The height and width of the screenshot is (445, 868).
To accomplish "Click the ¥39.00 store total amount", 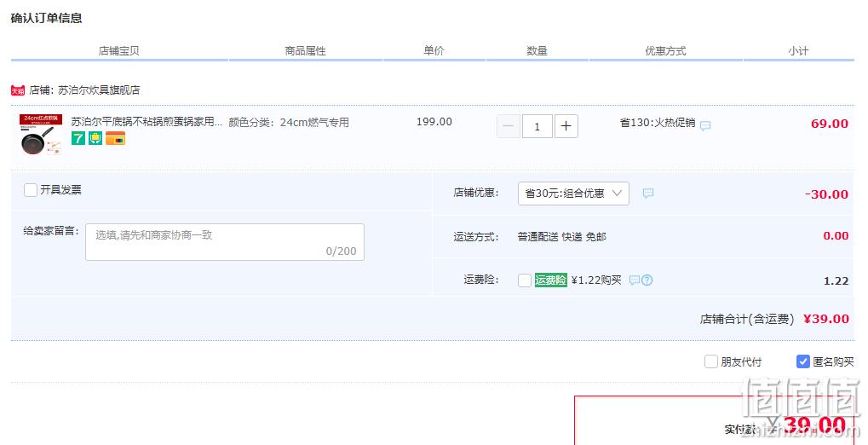I will point(826,319).
